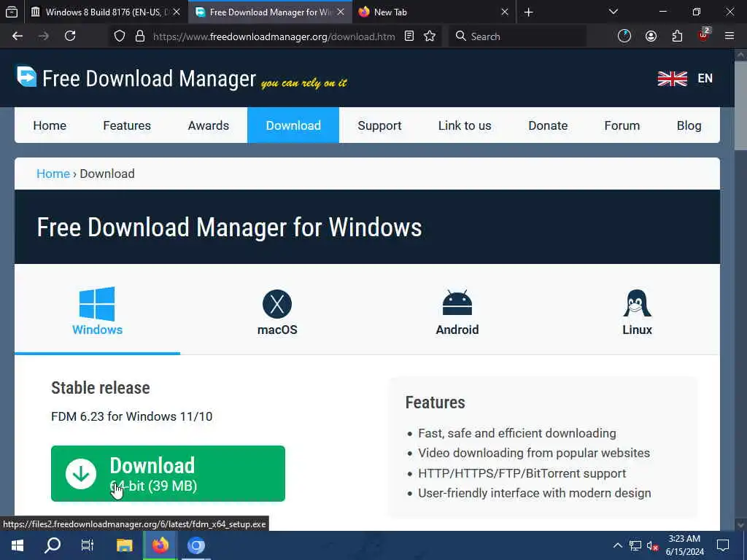Click the UK flag language icon

click(x=672, y=79)
